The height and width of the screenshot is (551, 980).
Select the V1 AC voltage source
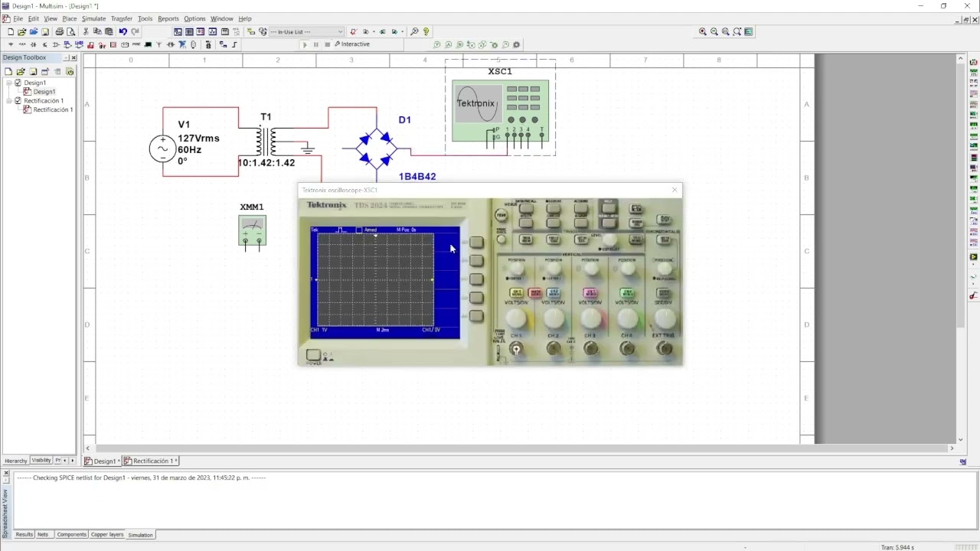point(163,148)
